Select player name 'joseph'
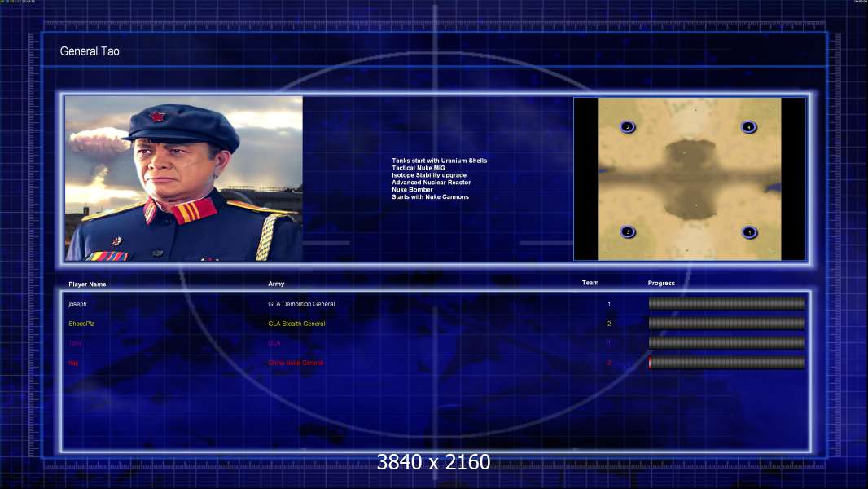868x489 pixels. [77, 304]
